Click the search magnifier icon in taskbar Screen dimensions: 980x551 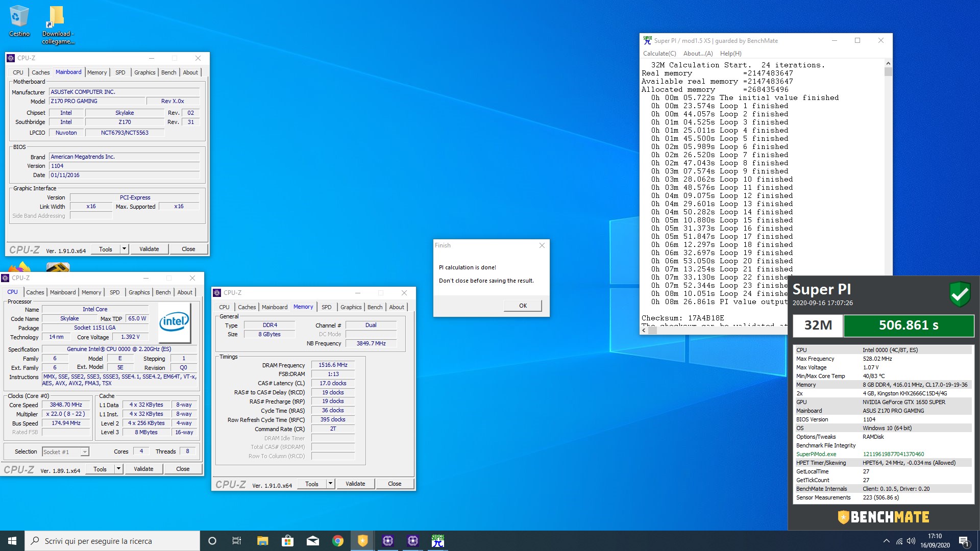(35, 541)
